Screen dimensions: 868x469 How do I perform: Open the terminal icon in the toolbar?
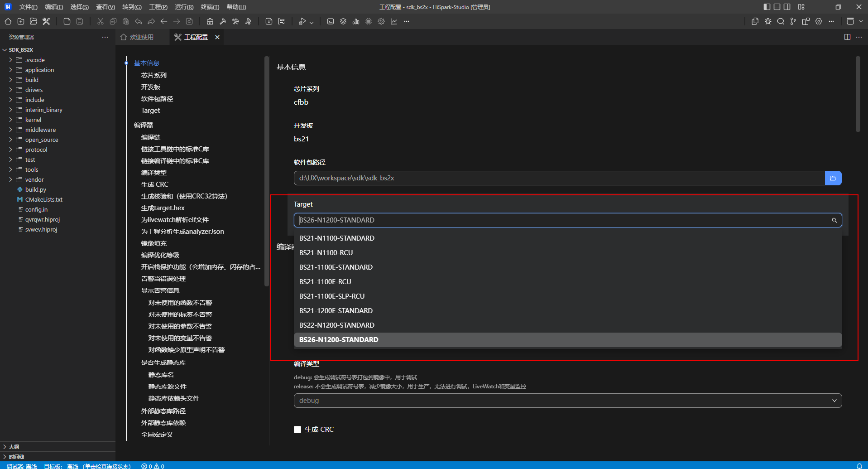point(331,21)
